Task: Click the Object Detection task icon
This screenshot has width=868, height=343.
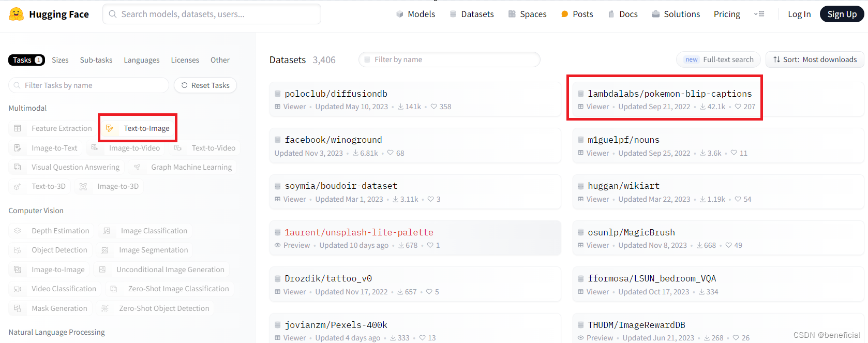Action: click(x=18, y=250)
